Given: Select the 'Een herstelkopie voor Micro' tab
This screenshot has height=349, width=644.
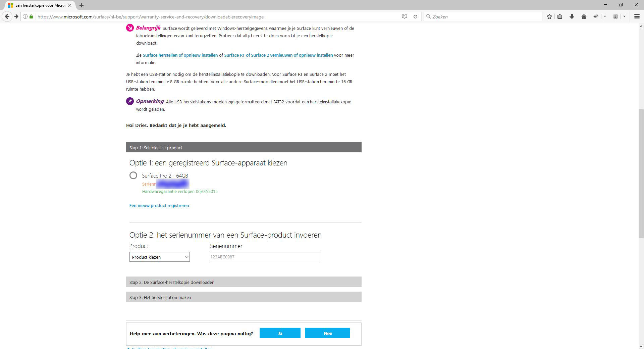Looking at the screenshot, I should click(x=40, y=5).
